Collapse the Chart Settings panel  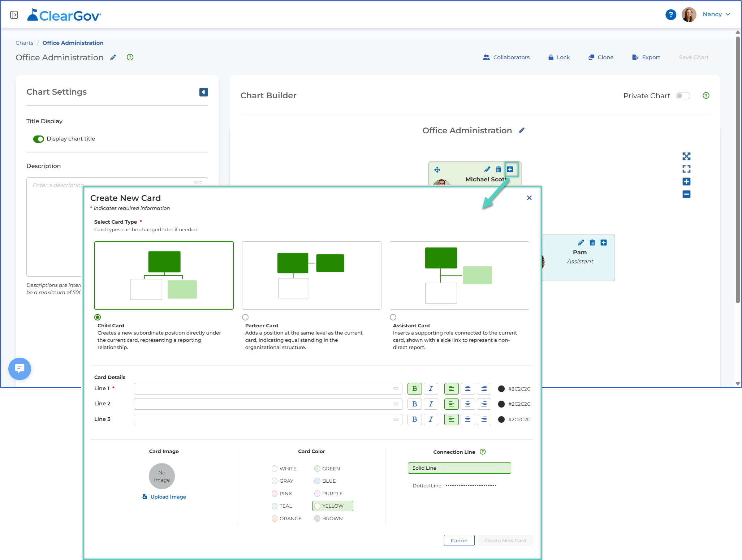204,92
